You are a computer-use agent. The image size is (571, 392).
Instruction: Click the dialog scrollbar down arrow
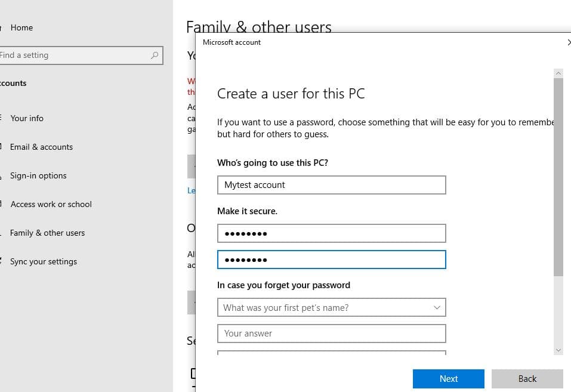pos(558,350)
